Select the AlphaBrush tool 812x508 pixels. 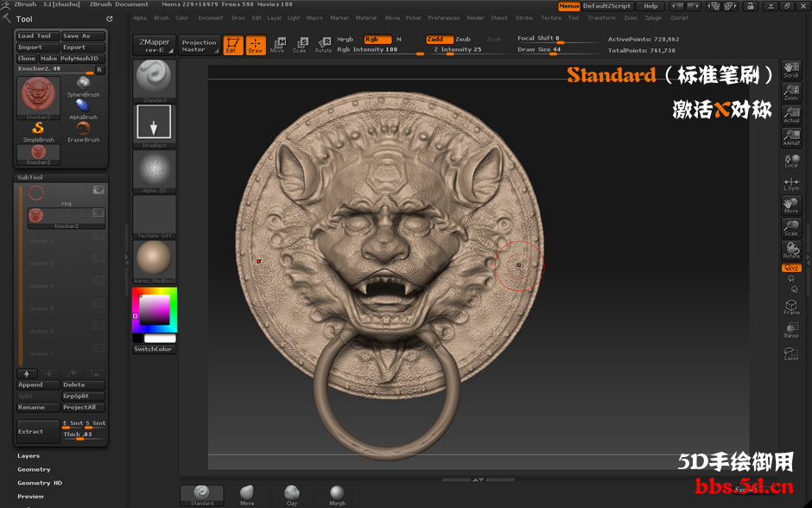[84, 110]
